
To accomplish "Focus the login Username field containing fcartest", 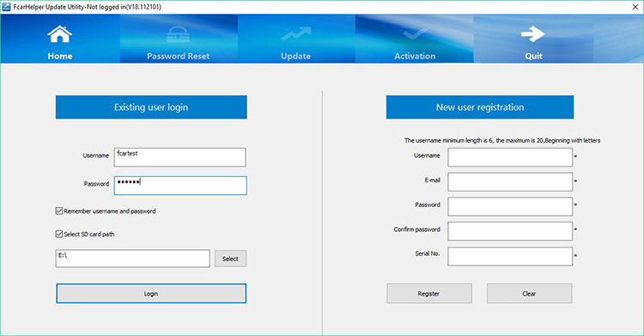I will tap(180, 157).
